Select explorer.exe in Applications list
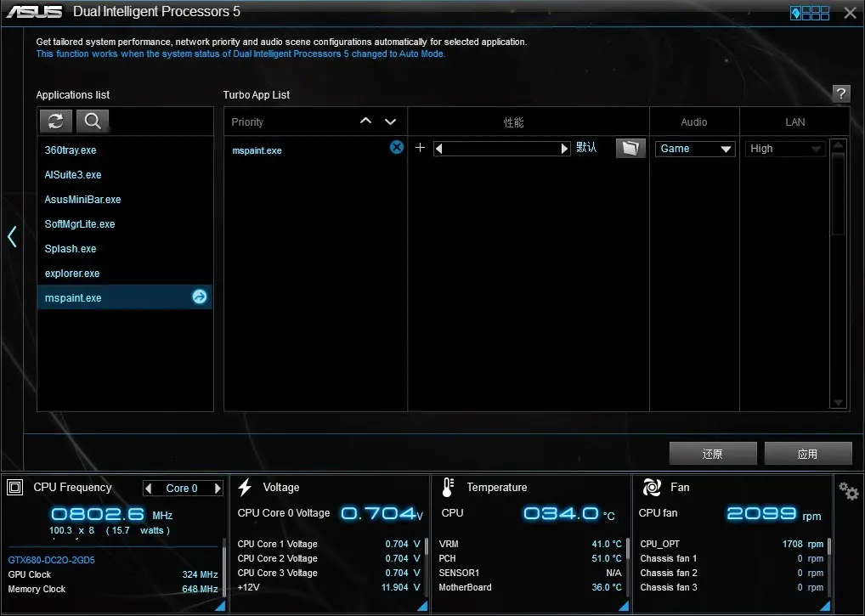 click(125, 274)
